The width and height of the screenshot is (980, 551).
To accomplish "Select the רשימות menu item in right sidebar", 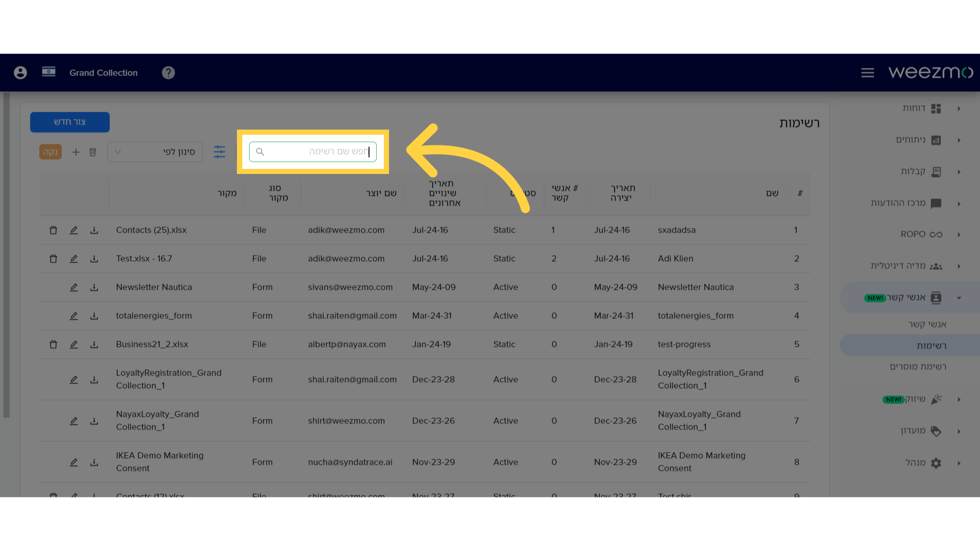I will [930, 345].
